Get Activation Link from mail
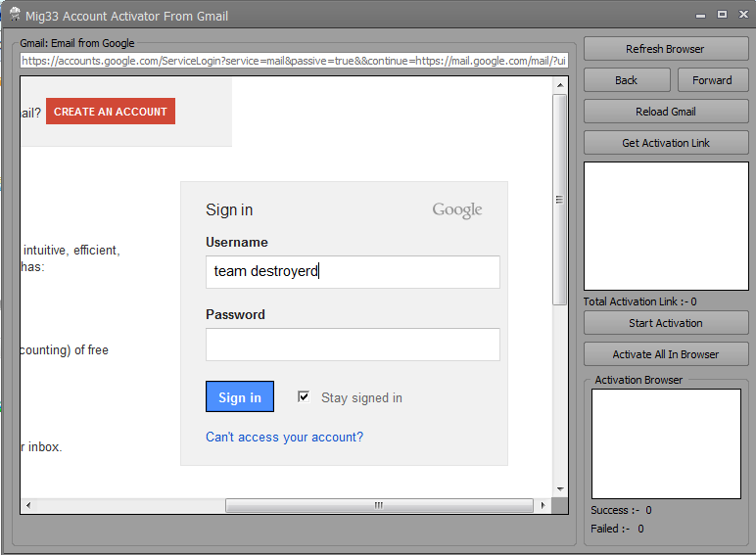Image resolution: width=756 pixels, height=555 pixels. pyautogui.click(x=666, y=143)
